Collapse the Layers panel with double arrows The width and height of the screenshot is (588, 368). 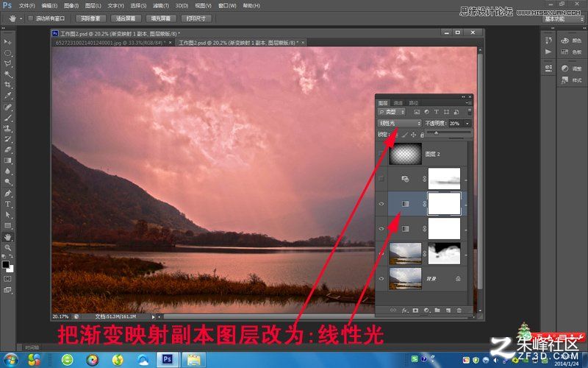click(464, 96)
